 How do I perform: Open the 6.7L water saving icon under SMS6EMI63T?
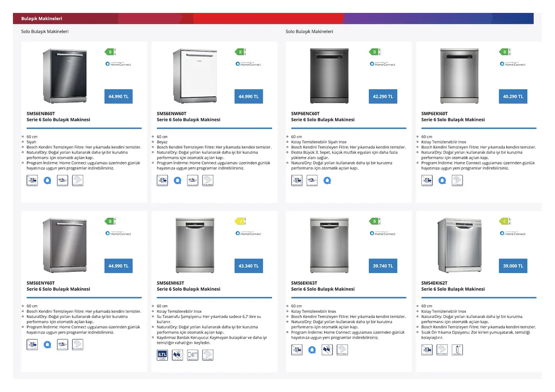pos(162,355)
